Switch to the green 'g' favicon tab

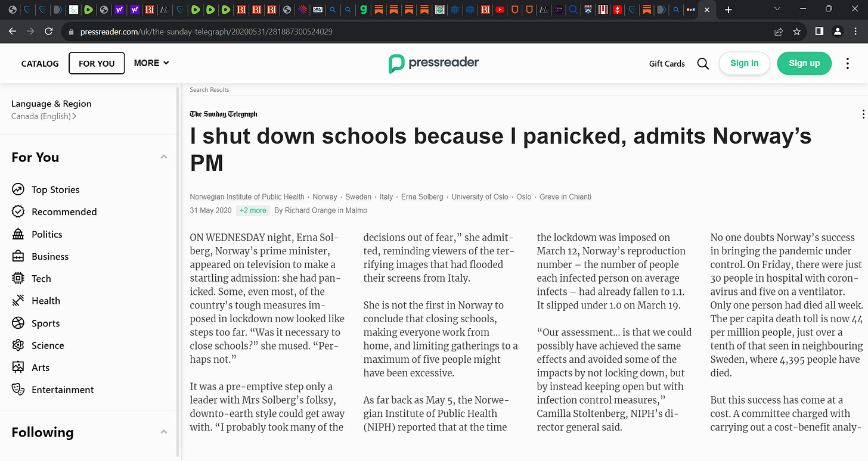(x=362, y=10)
